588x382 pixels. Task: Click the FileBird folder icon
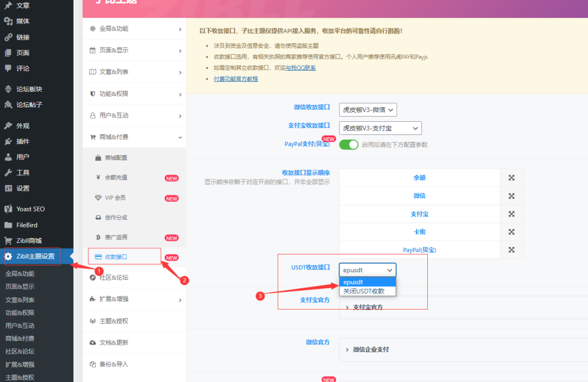(8, 225)
